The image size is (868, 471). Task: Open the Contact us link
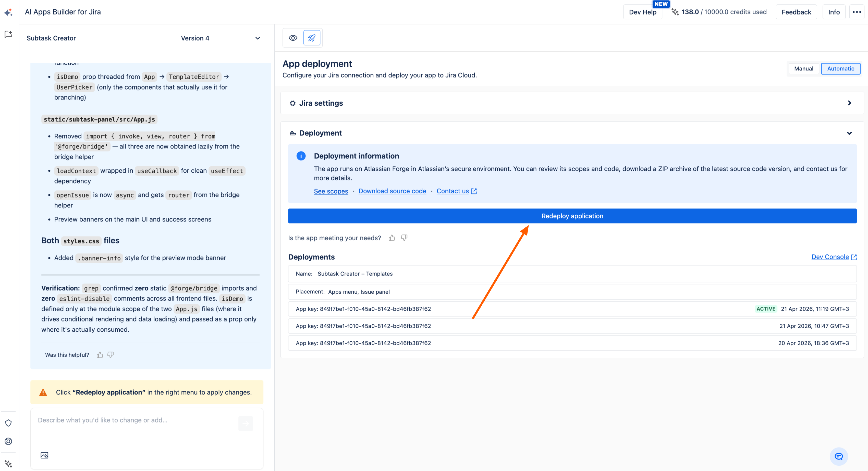[x=457, y=191]
